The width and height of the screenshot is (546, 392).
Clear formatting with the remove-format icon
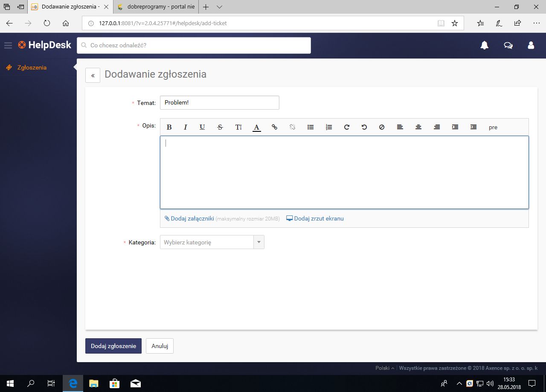pyautogui.click(x=381, y=127)
